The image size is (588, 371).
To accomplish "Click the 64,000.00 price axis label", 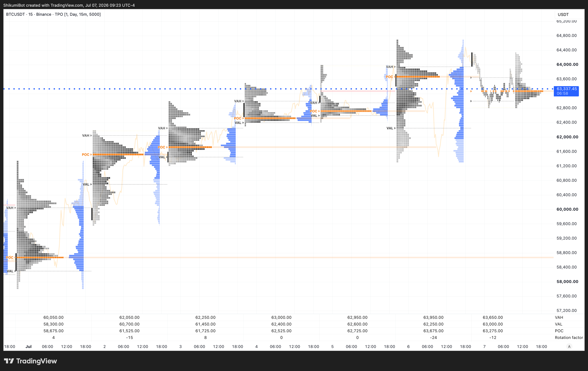I will coord(567,64).
